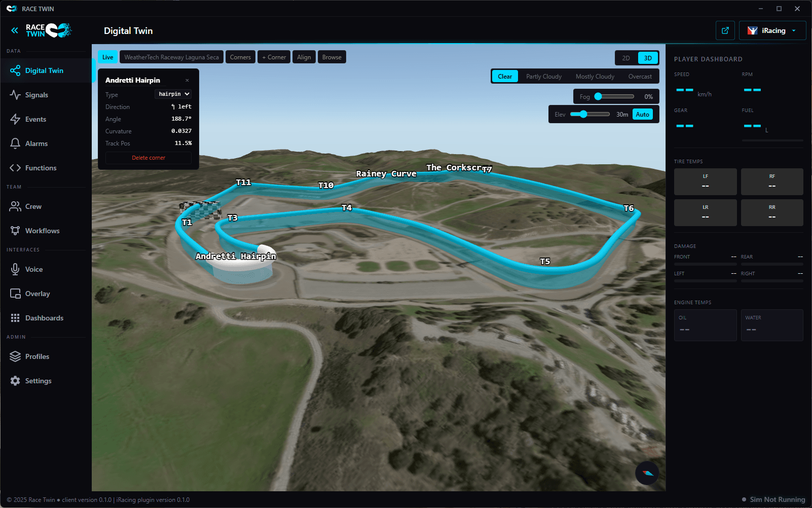Select the T4 corner marker
Viewport: 812px width, 508px height.
pos(347,208)
